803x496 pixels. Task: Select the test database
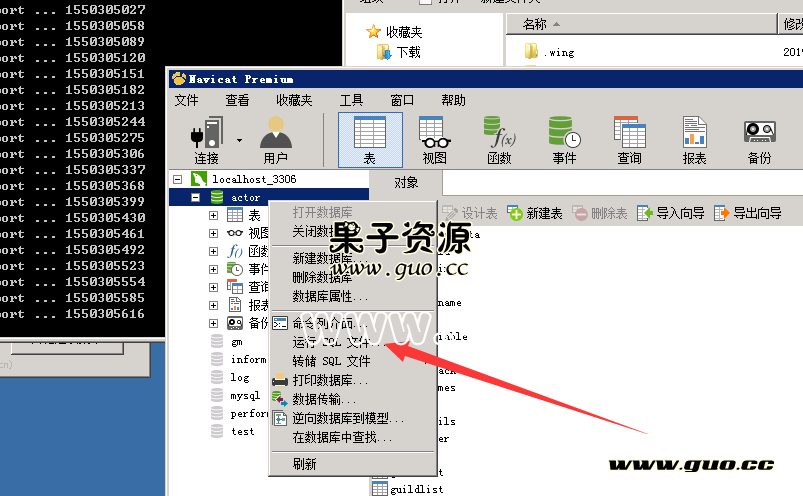[242, 432]
